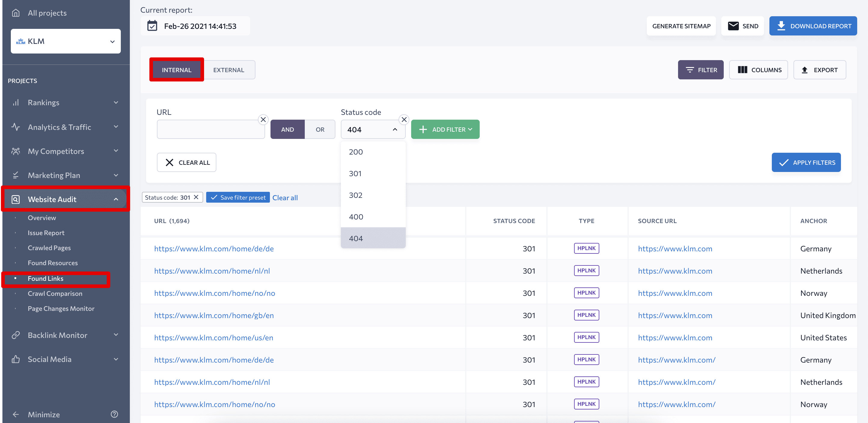Click the Status Code column header
The height and width of the screenshot is (423, 868).
514,221
